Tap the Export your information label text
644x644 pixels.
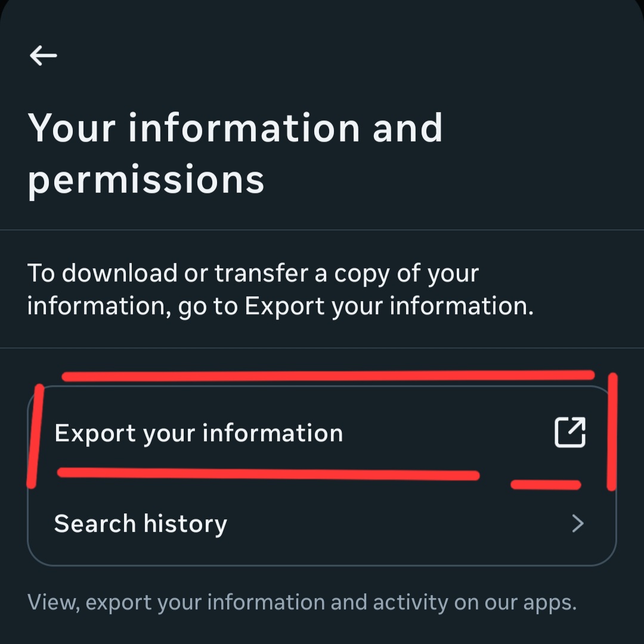pos(199,432)
